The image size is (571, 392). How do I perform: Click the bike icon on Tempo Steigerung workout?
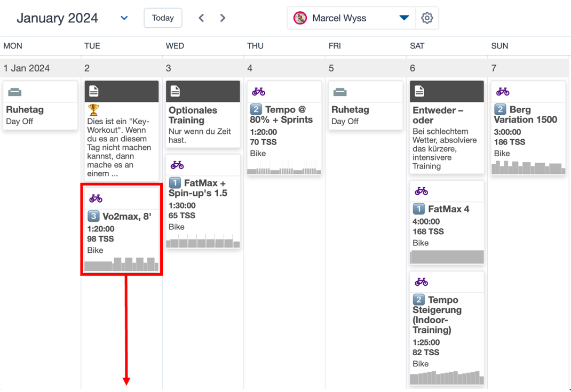click(x=422, y=282)
